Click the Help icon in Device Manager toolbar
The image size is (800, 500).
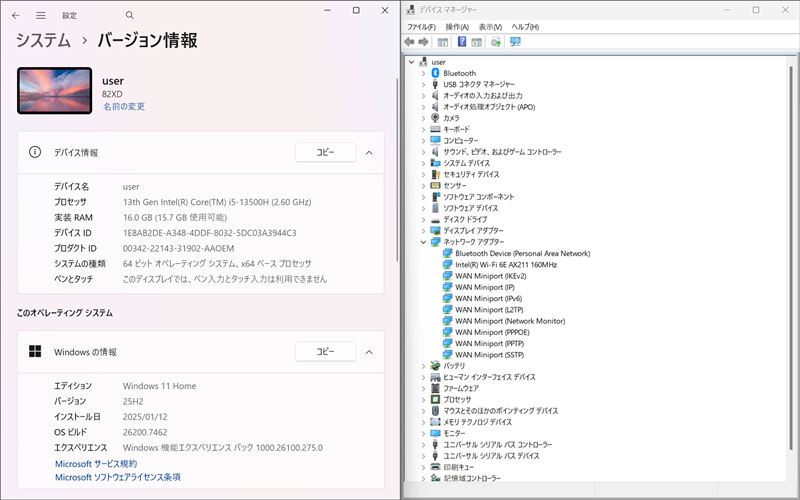pyautogui.click(x=462, y=42)
